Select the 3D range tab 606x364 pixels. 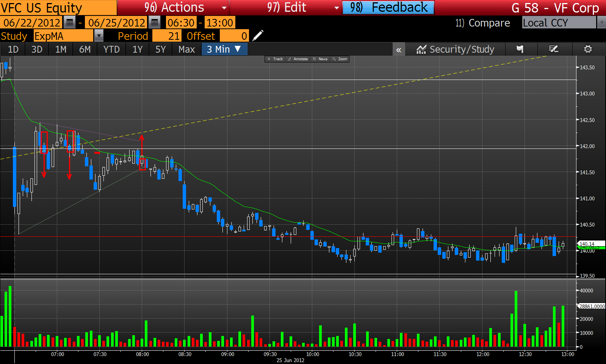[x=37, y=50]
